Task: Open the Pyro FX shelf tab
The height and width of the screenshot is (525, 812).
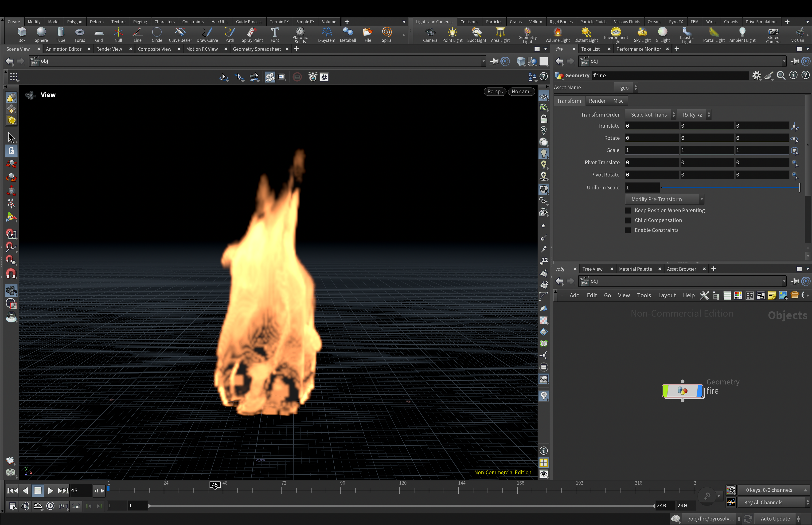Action: (675, 21)
